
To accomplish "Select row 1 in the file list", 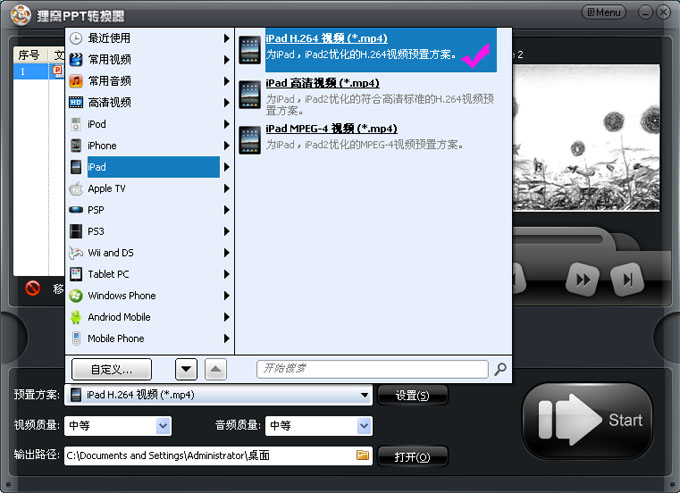I will pos(39,71).
